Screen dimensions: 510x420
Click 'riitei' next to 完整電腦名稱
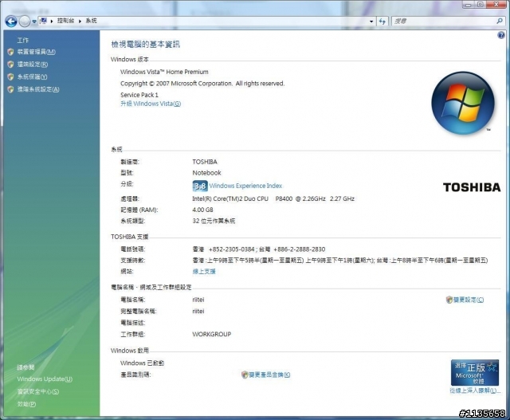(x=198, y=312)
